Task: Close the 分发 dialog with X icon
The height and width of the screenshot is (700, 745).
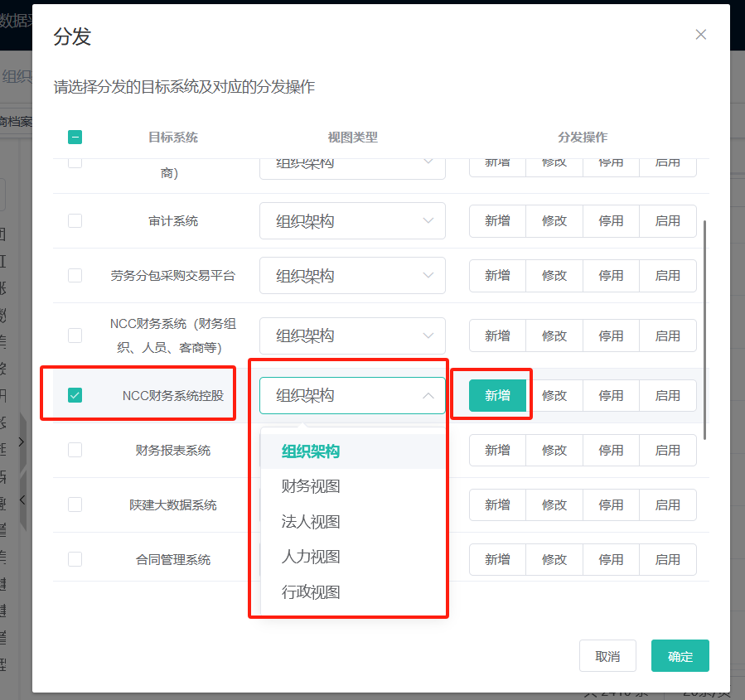Action: pos(701,34)
